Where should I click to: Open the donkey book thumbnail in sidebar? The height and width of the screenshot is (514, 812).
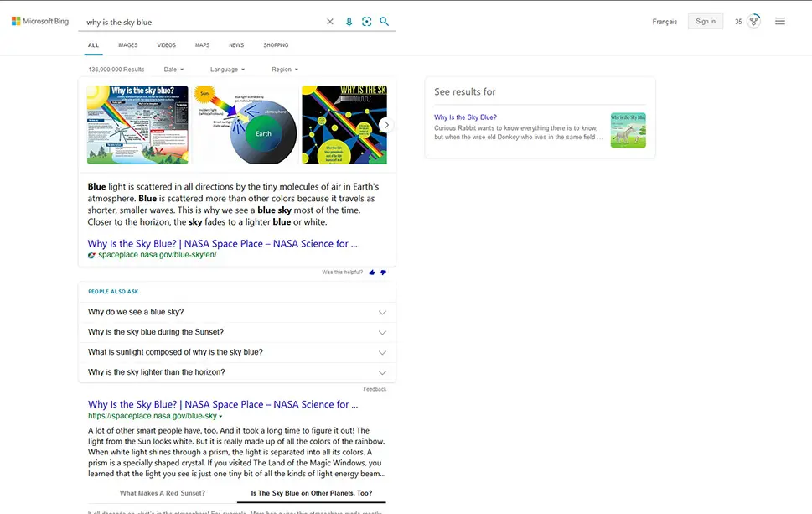[628, 130]
